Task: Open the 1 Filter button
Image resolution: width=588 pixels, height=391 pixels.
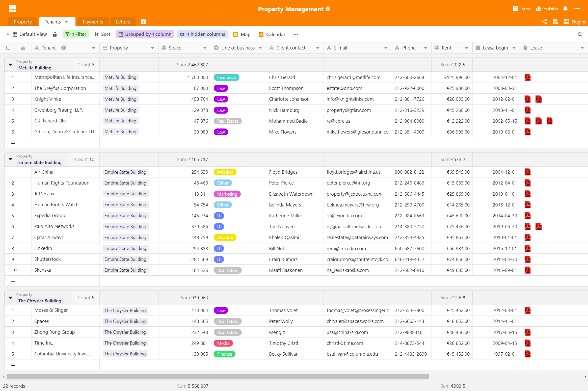Action: [x=76, y=34]
